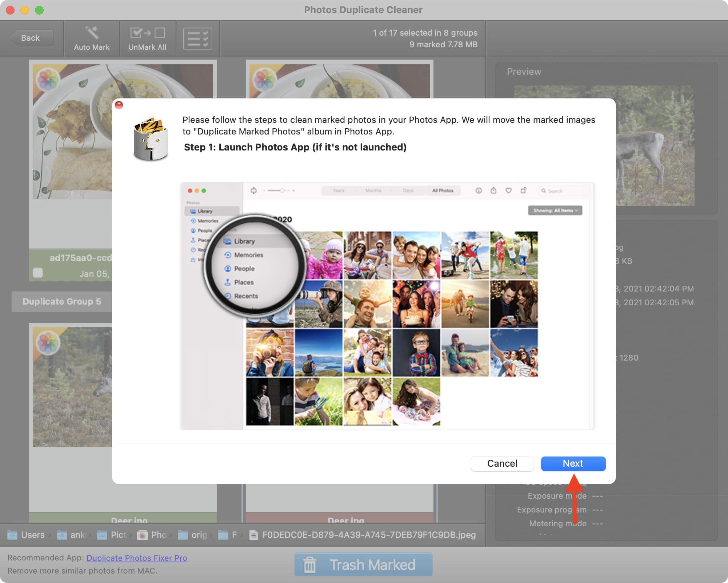Close the instruction dialog with red dot
Image resolution: width=728 pixels, height=583 pixels.
coord(119,105)
